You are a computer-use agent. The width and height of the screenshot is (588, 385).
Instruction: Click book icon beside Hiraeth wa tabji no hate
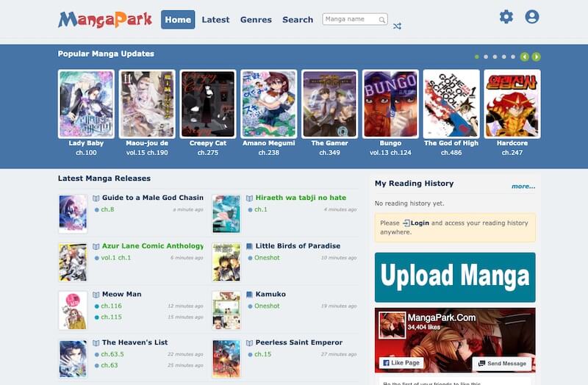249,198
